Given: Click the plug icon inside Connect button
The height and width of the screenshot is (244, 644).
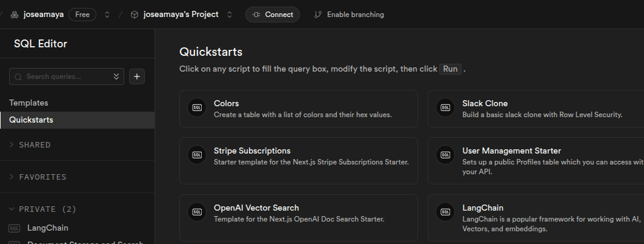Looking at the screenshot, I should point(256,15).
